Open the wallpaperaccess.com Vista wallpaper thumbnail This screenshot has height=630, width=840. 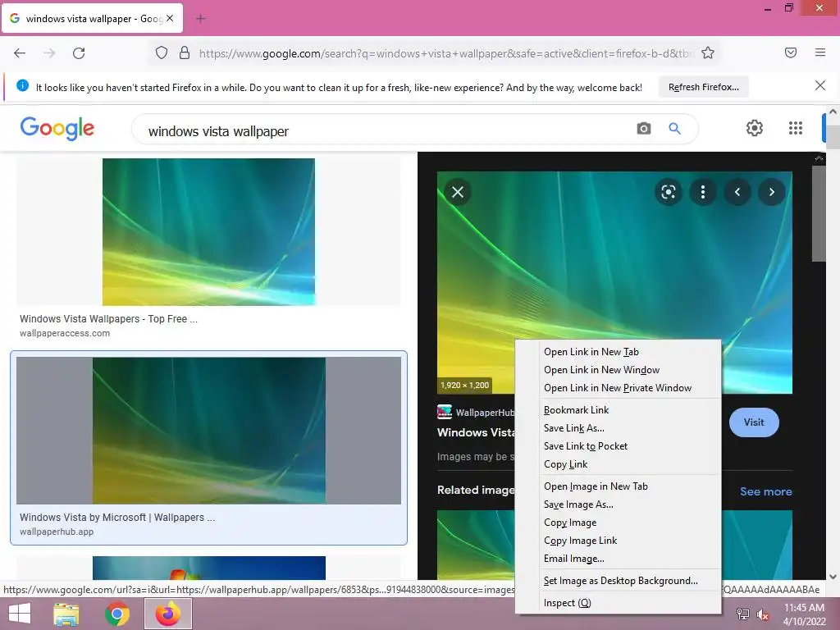208,231
